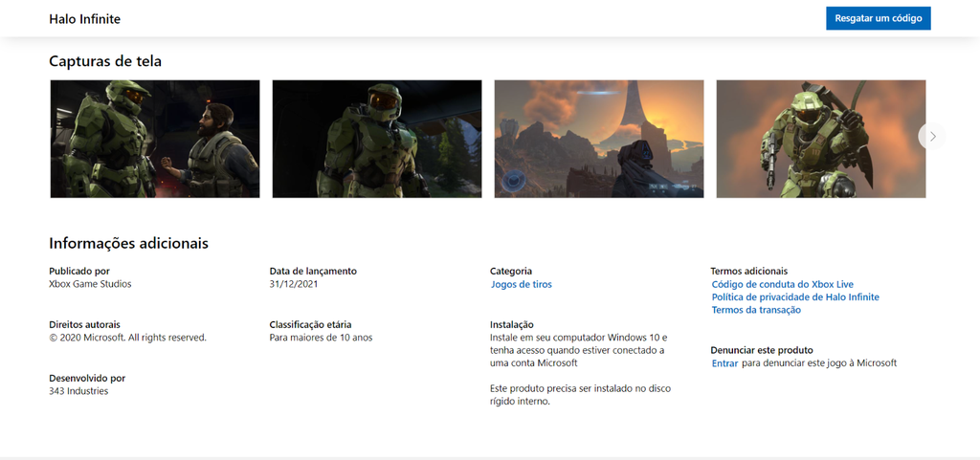
Task: Select the 343 Industries developer text
Action: pyautogui.click(x=78, y=391)
